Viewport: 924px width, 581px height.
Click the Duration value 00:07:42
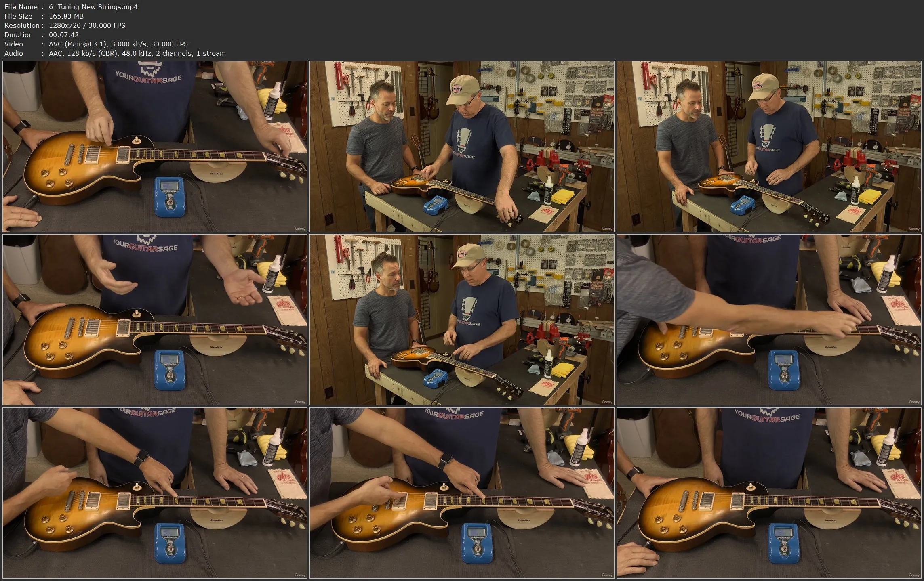point(63,35)
